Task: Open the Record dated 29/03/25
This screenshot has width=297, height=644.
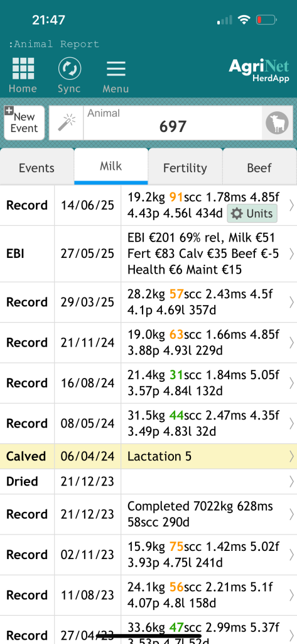Action: (148, 302)
